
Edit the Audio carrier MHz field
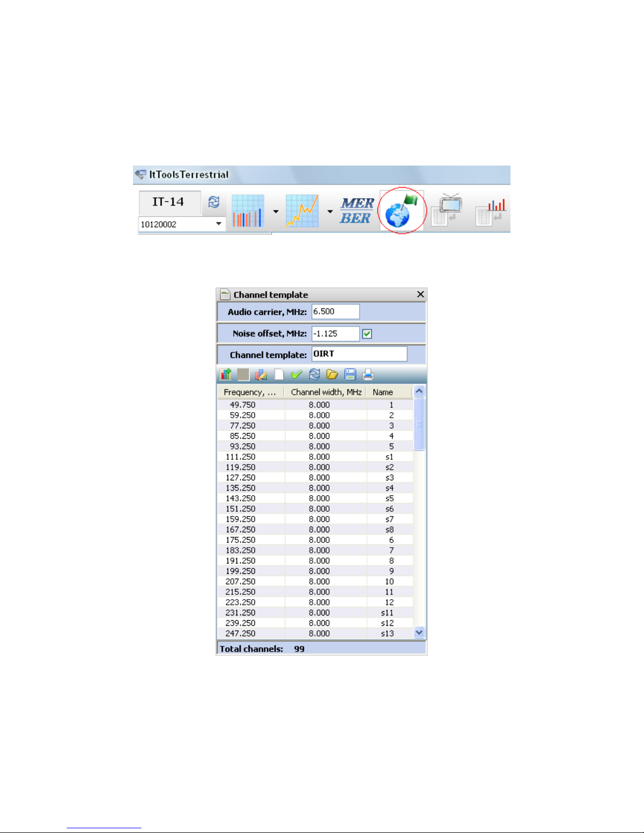tap(335, 312)
